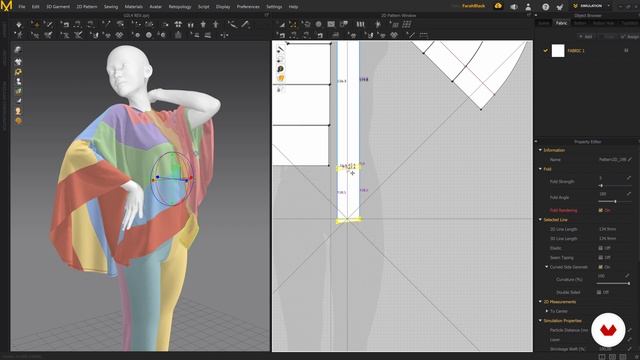Select the white FABRIC 1 swatch
The image size is (640, 360).
558,51
